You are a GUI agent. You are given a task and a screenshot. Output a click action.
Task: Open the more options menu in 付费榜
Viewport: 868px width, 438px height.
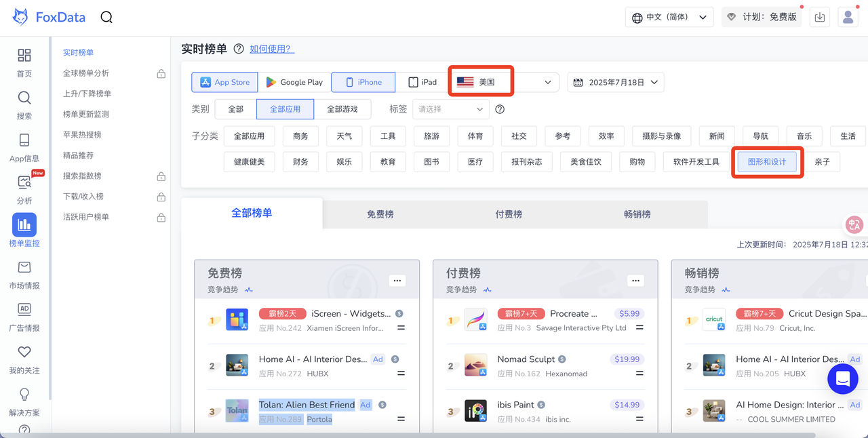tap(635, 281)
